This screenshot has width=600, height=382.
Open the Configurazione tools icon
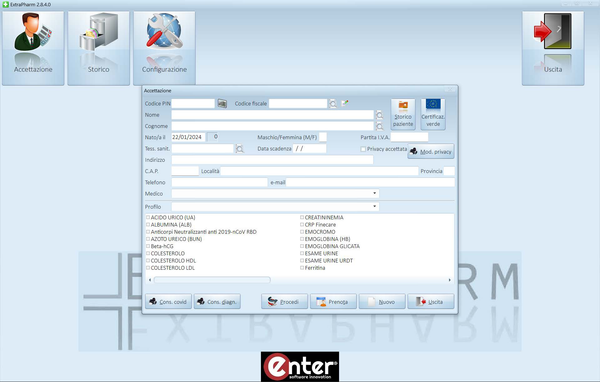tap(164, 48)
